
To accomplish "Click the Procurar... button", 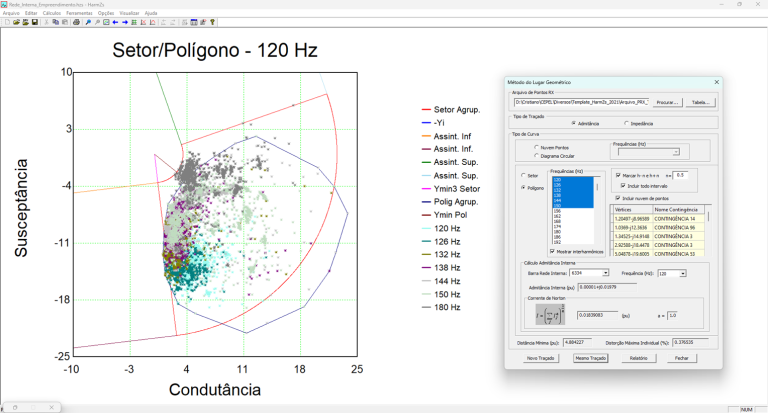I will pos(667,102).
